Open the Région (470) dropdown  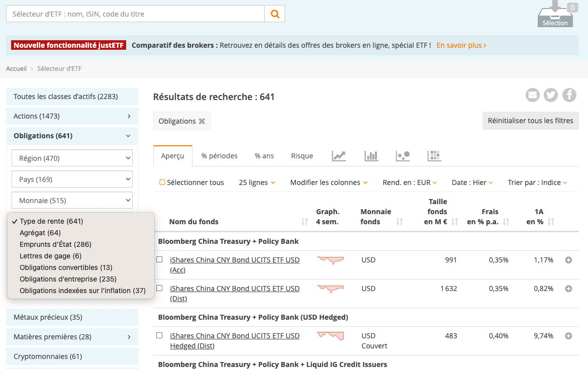(x=72, y=158)
